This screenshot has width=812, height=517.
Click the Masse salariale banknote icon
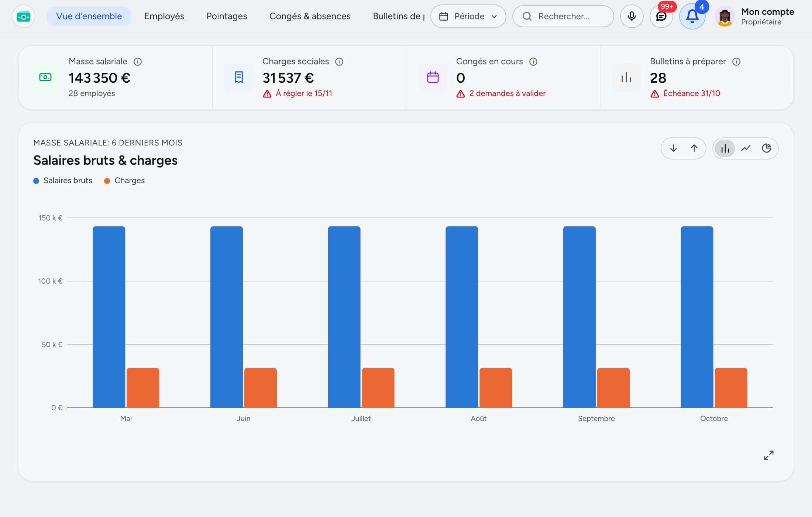tap(45, 77)
